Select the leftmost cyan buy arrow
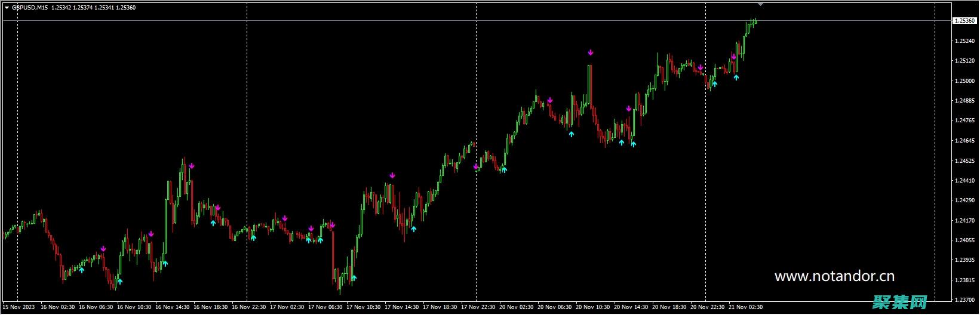 [x=82, y=270]
